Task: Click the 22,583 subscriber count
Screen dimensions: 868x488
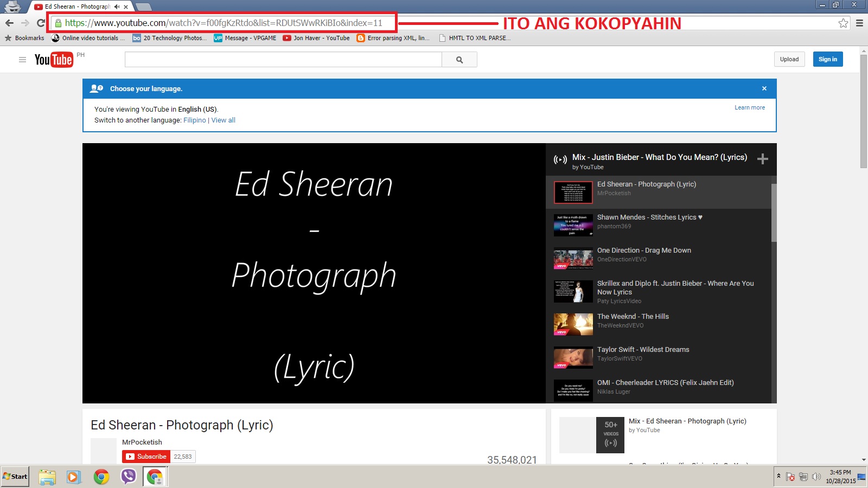Action: click(x=183, y=457)
